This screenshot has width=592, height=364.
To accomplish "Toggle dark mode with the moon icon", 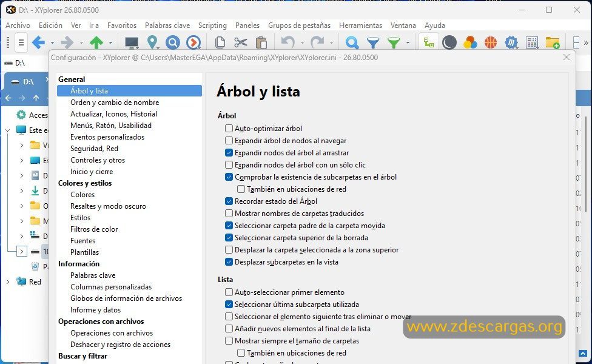I will [449, 42].
